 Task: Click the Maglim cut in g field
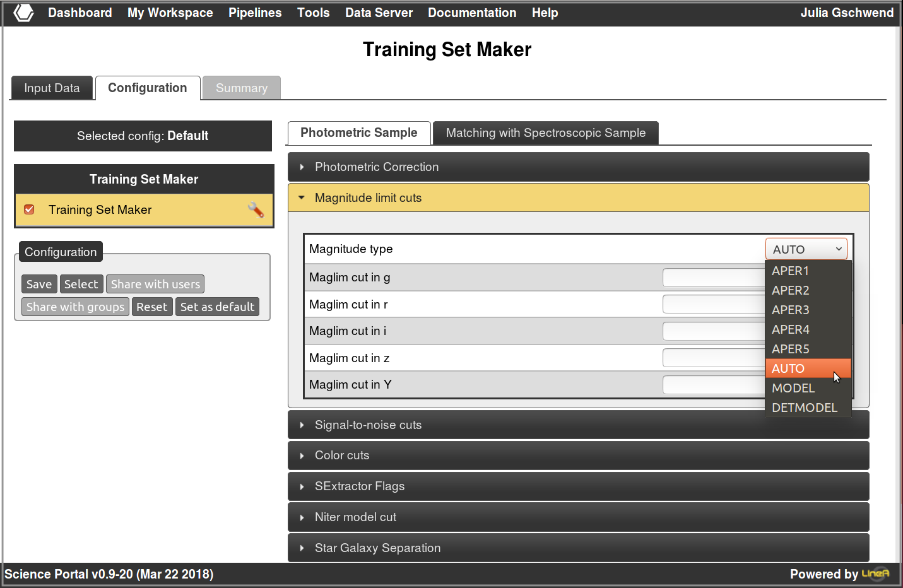(x=714, y=278)
